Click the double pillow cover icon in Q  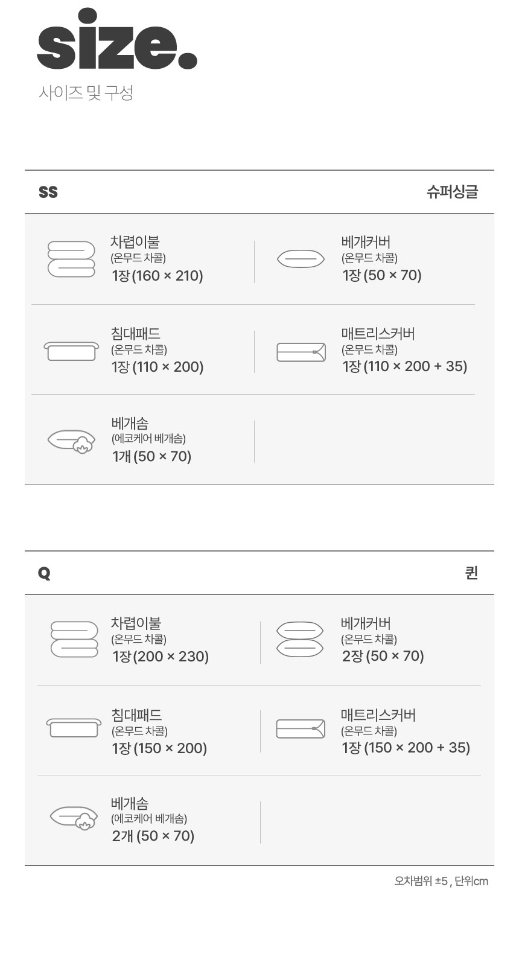(300, 639)
